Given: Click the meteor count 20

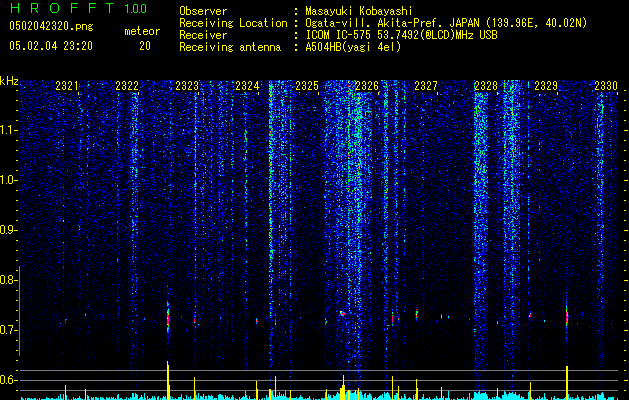Looking at the screenshot, I should click(x=145, y=46).
